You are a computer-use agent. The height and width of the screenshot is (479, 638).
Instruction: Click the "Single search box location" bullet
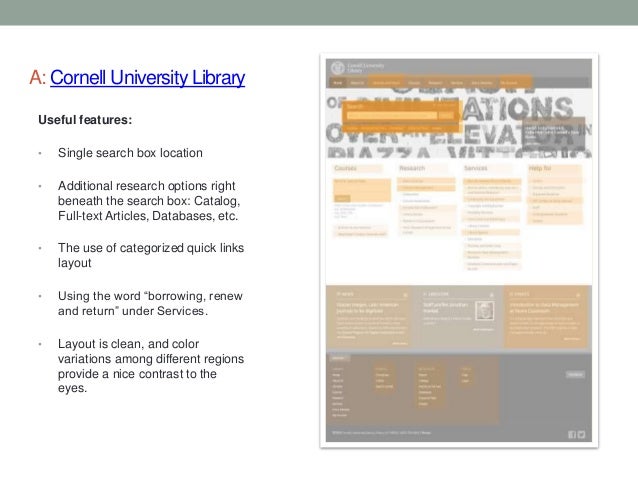click(x=130, y=153)
